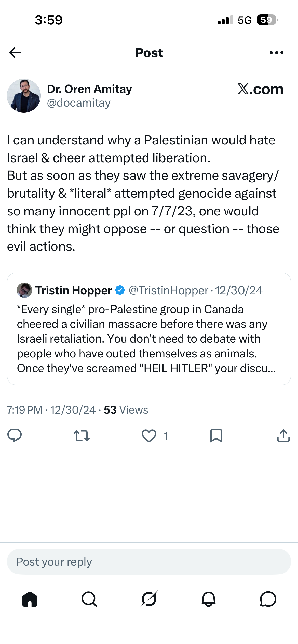Tap the repost arrows icon
298x644 pixels.
point(82,435)
